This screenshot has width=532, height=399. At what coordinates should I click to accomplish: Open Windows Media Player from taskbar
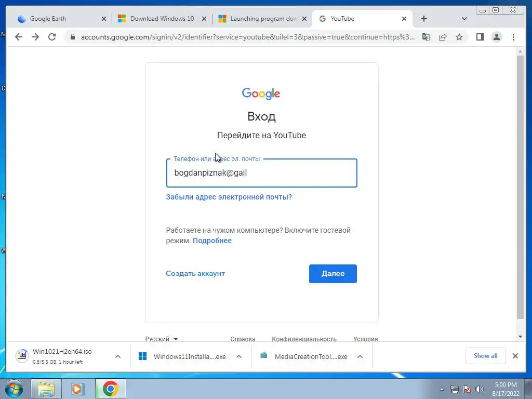(78, 389)
